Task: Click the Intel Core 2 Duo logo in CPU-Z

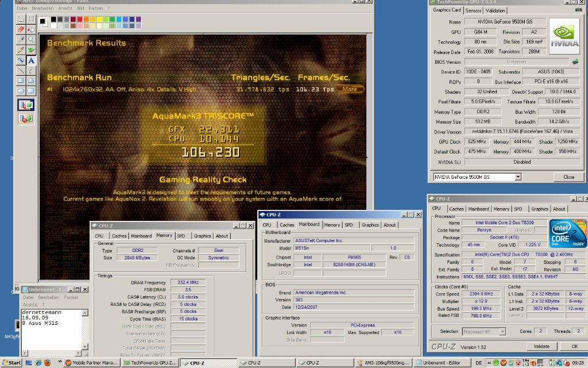Action: 568,233
